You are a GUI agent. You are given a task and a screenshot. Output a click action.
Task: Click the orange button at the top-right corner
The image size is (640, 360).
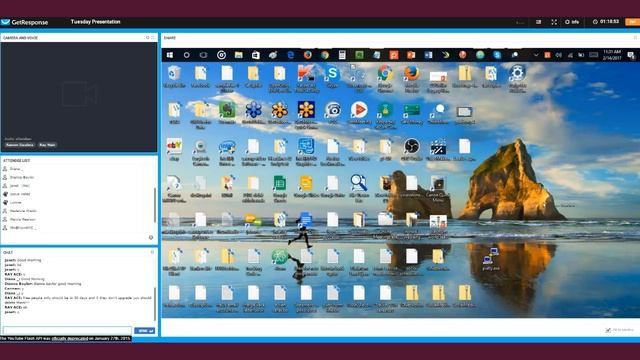632,22
